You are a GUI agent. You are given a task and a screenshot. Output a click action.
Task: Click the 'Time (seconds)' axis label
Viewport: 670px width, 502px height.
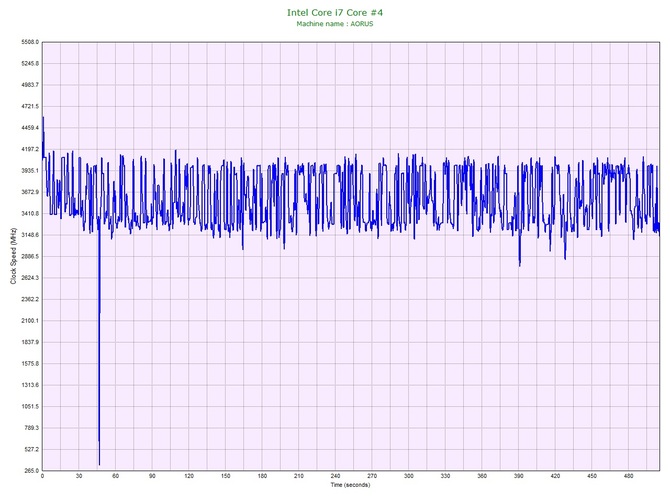point(350,485)
